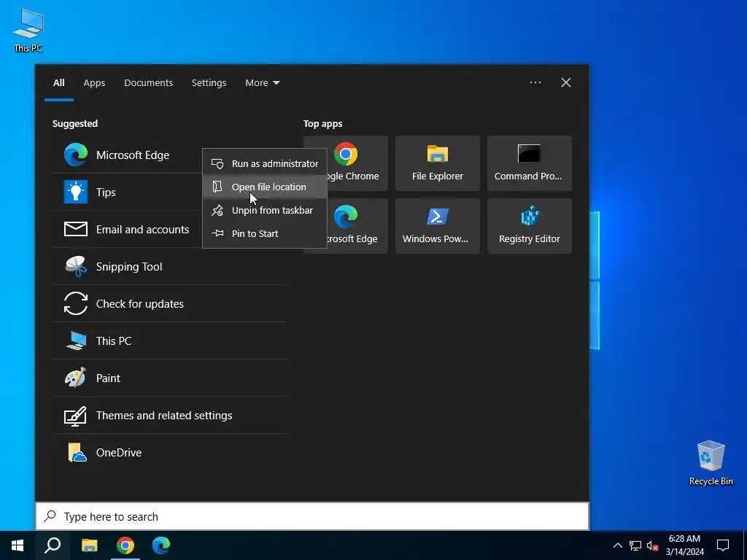Open Google Chrome from the taskbar
This screenshot has height=560, width=747.
125,545
